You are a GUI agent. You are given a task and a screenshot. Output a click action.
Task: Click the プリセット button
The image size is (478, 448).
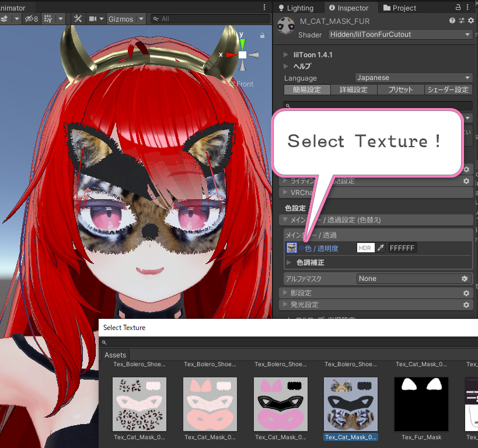tap(400, 89)
